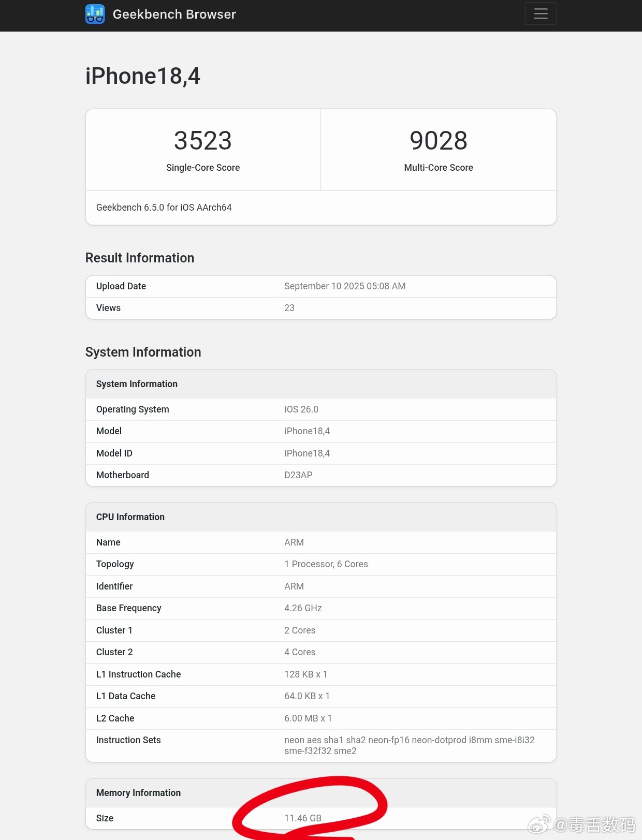This screenshot has width=642, height=840.
Task: Click the Topology label
Action: point(115,564)
